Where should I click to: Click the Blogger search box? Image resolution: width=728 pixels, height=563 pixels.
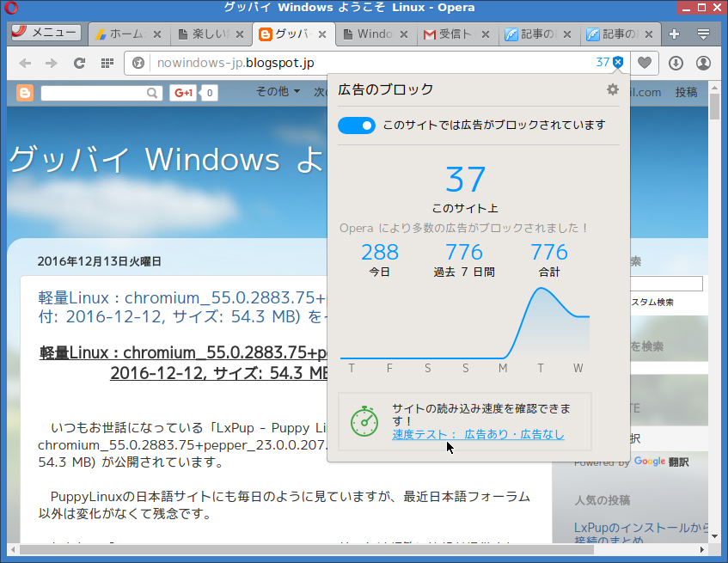(93, 94)
